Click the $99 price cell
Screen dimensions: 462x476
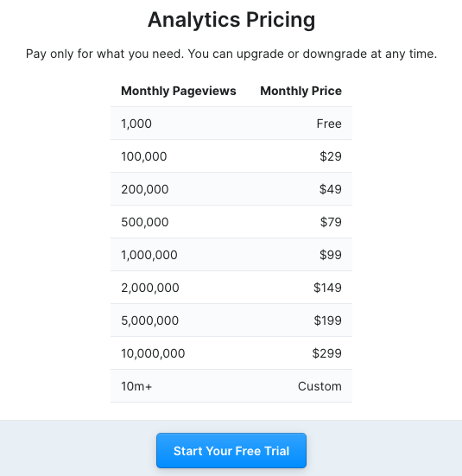[x=300, y=255]
